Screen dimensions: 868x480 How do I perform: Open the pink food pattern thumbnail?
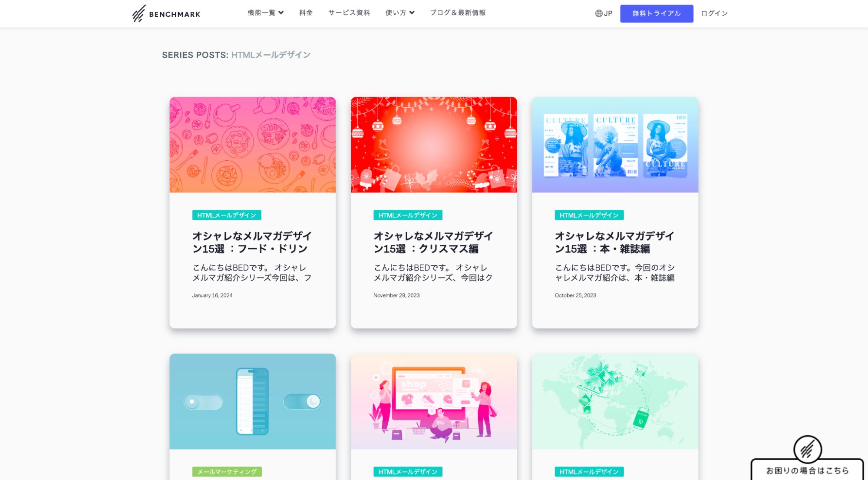point(252,145)
